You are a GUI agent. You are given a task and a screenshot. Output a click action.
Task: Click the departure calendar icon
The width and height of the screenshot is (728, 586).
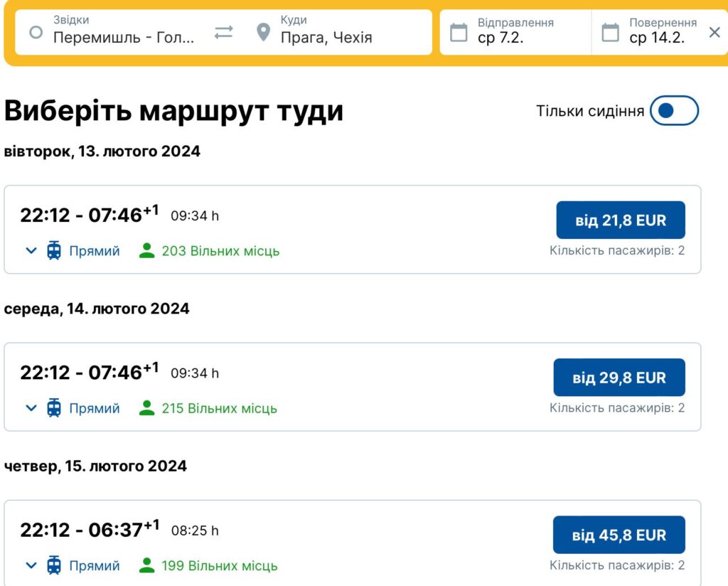tap(459, 33)
